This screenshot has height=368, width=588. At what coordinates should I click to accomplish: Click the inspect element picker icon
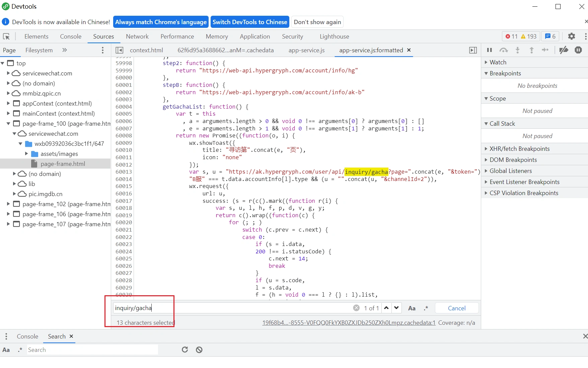[x=6, y=37]
